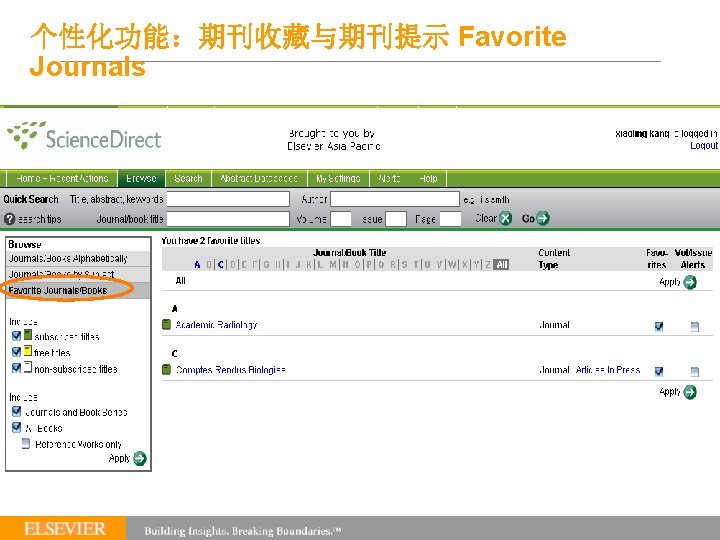Click the white non-subscribed titles legend icon
The height and width of the screenshot is (540, 720).
pos(28,367)
